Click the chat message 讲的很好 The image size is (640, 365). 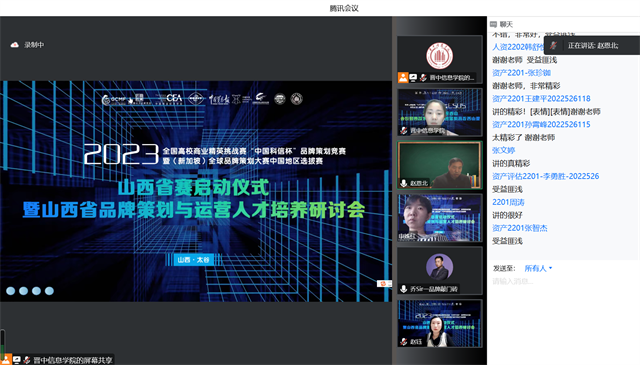[507, 215]
